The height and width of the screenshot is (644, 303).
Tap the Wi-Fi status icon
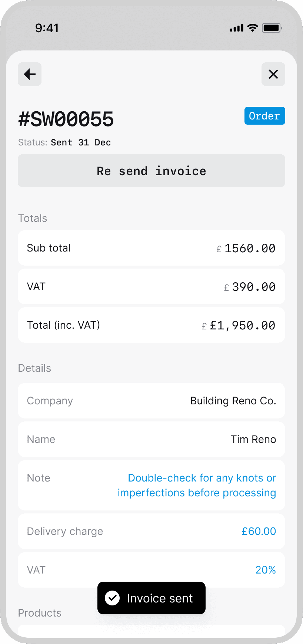253,28
